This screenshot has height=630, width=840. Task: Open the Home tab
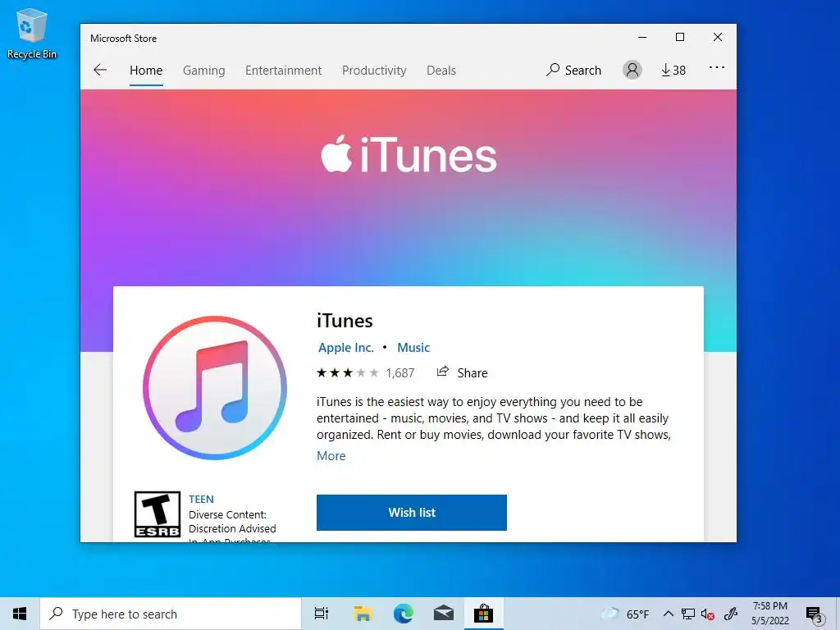tap(146, 71)
